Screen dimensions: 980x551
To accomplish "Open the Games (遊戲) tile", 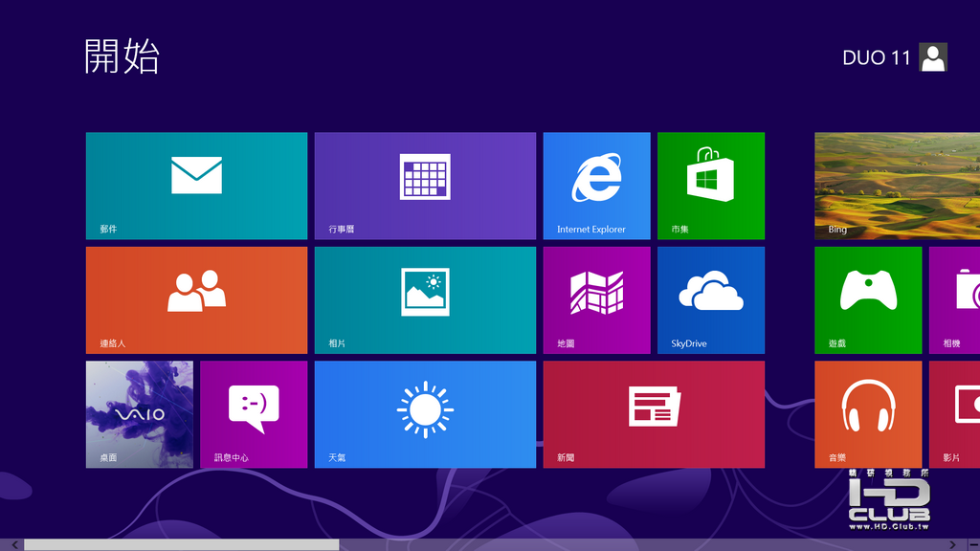I will pos(868,299).
